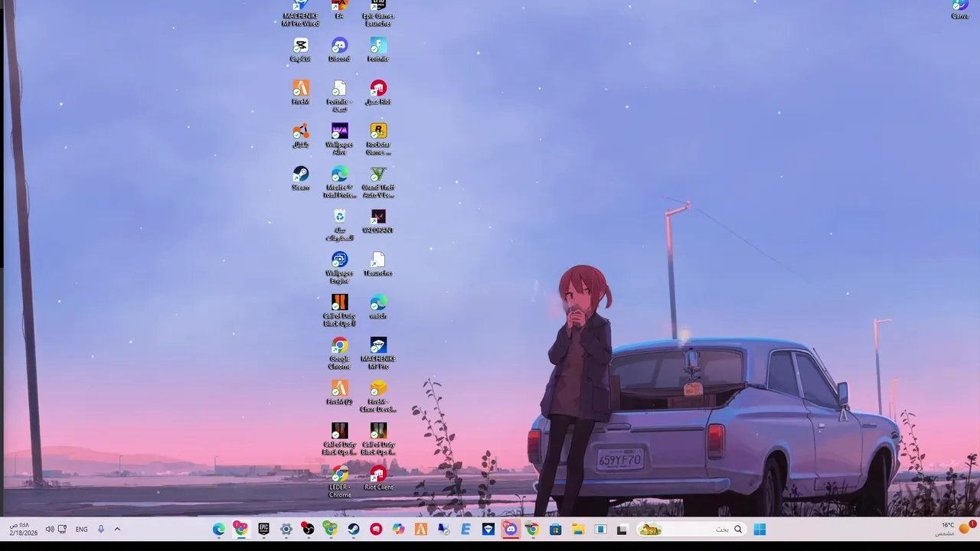The image size is (980, 551).
Task: Switch the ENG input language indicator
Action: pyautogui.click(x=81, y=529)
